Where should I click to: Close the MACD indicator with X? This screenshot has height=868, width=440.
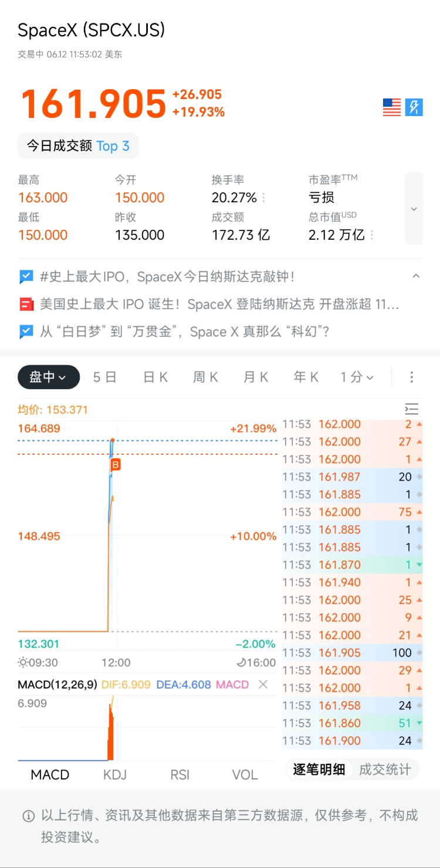click(263, 685)
